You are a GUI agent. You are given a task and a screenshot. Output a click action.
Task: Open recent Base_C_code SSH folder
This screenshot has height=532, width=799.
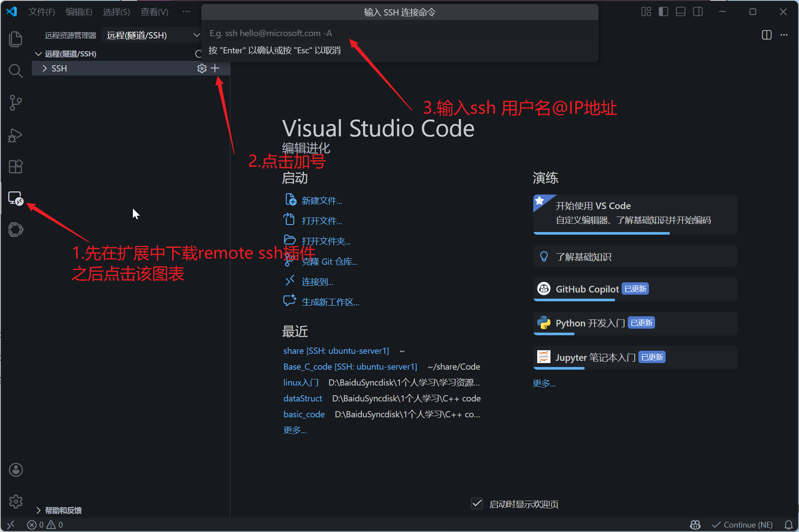pos(351,367)
